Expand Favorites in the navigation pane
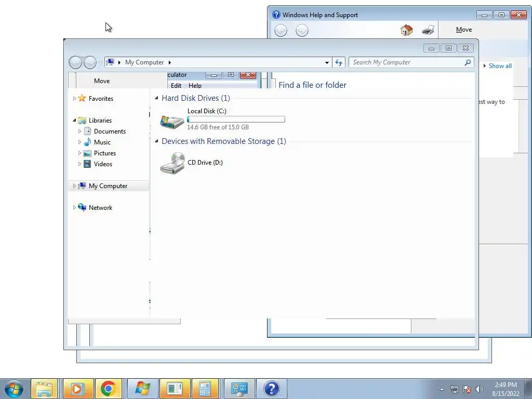Image resolution: width=532 pixels, height=399 pixels. pyautogui.click(x=74, y=98)
